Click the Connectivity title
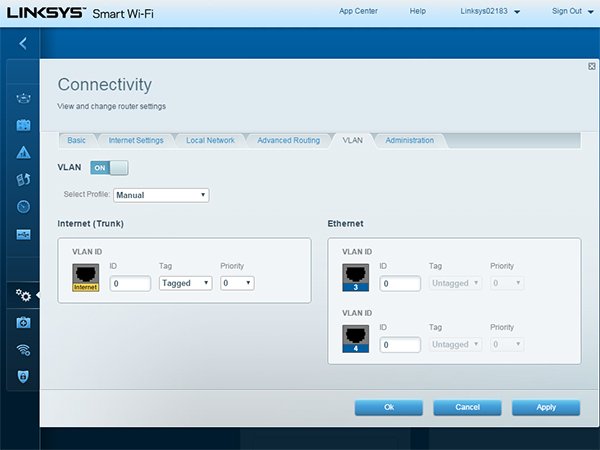This screenshot has height=450, width=600. pyautogui.click(x=104, y=85)
